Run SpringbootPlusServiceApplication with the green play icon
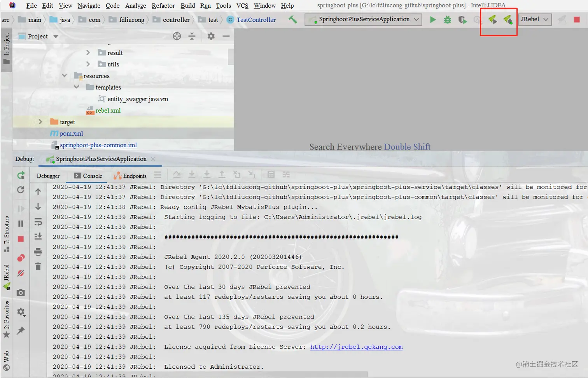The width and height of the screenshot is (588, 378). (432, 19)
